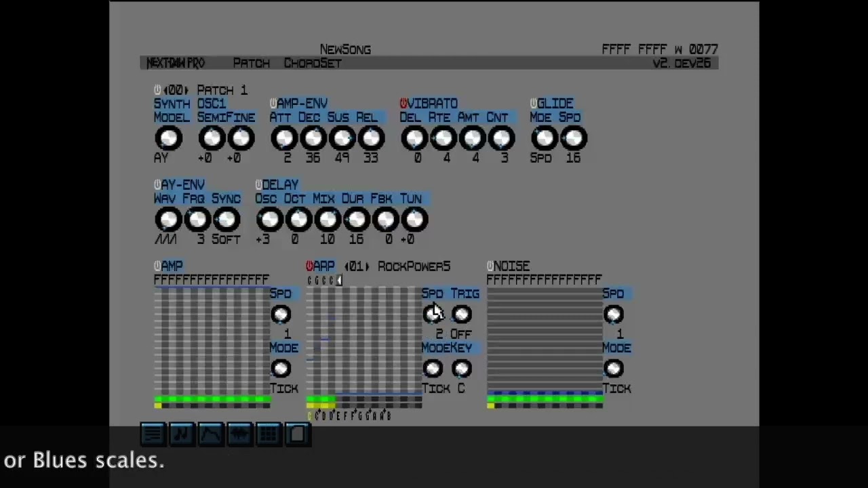Click the NOISE Spd knob
The width and height of the screenshot is (868, 488).
(x=614, y=314)
